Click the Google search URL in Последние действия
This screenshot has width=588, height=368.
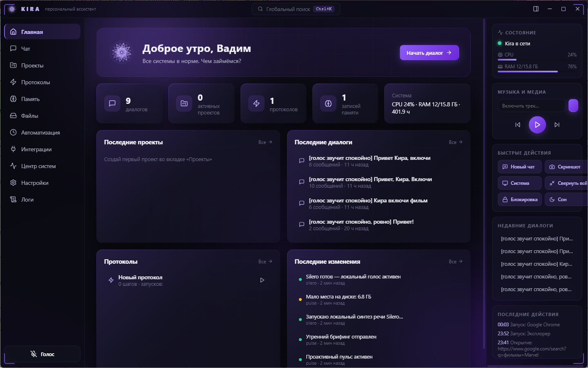(x=532, y=352)
